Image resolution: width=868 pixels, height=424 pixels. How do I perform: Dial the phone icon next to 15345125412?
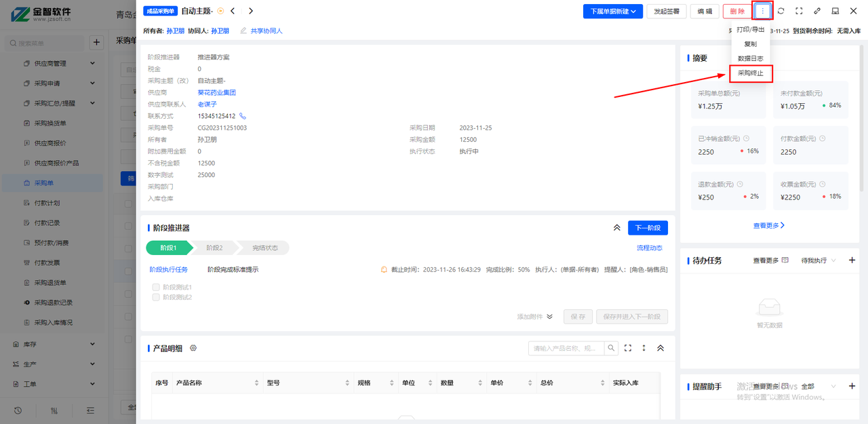click(x=243, y=116)
